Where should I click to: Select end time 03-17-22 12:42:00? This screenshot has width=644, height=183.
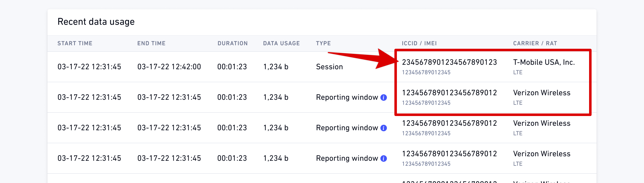(x=169, y=67)
